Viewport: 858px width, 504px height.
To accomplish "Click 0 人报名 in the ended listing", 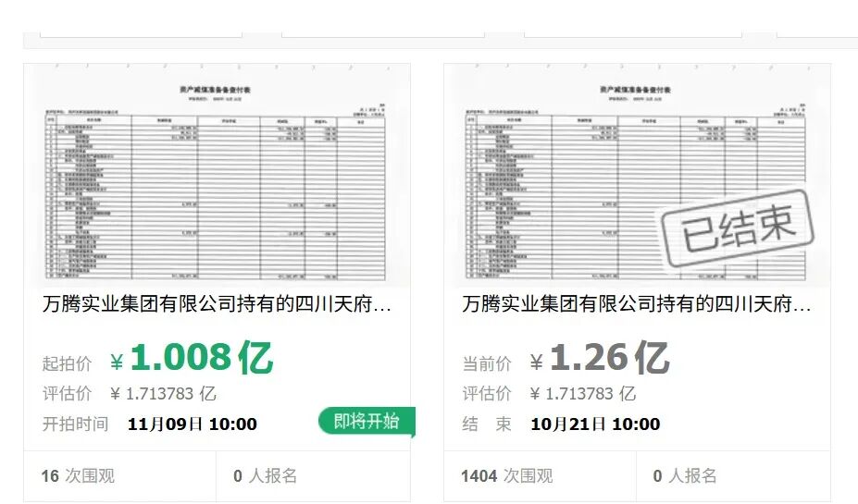I will click(x=685, y=476).
